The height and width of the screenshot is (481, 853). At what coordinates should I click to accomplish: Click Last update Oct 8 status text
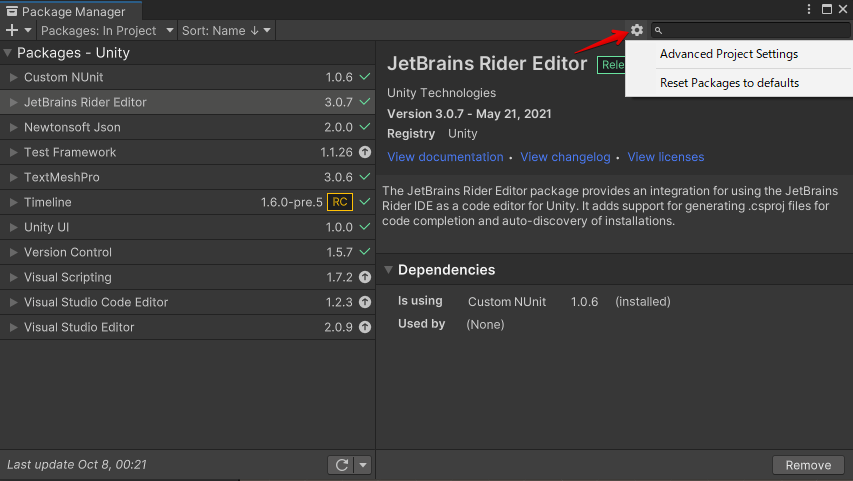[x=77, y=465]
